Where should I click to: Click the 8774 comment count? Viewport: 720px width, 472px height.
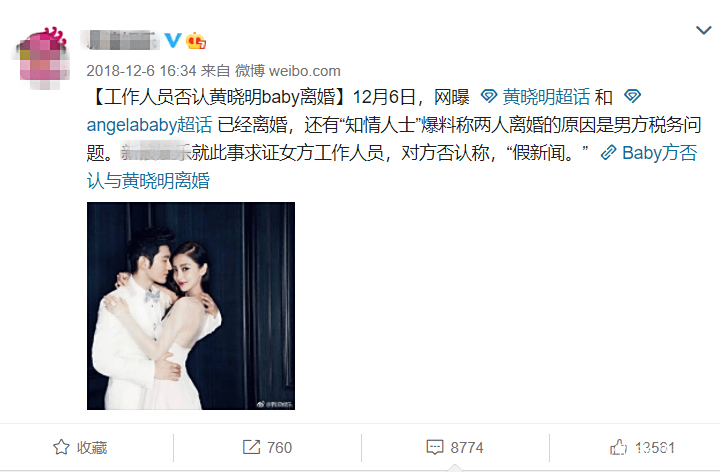click(467, 448)
